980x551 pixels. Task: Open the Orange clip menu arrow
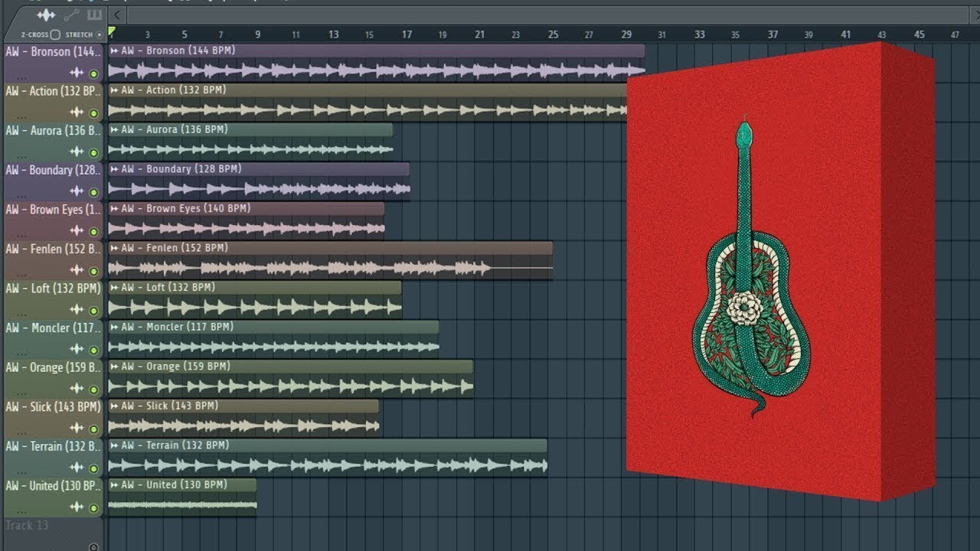114,367
